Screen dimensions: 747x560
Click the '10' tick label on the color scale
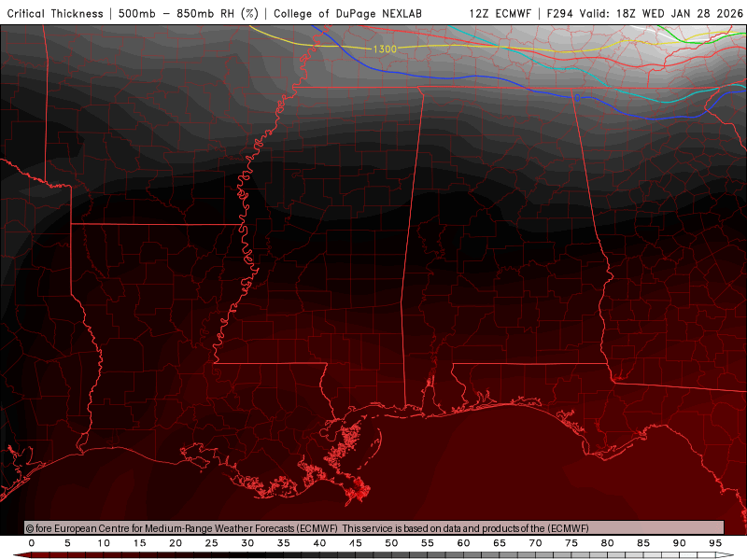[104, 543]
